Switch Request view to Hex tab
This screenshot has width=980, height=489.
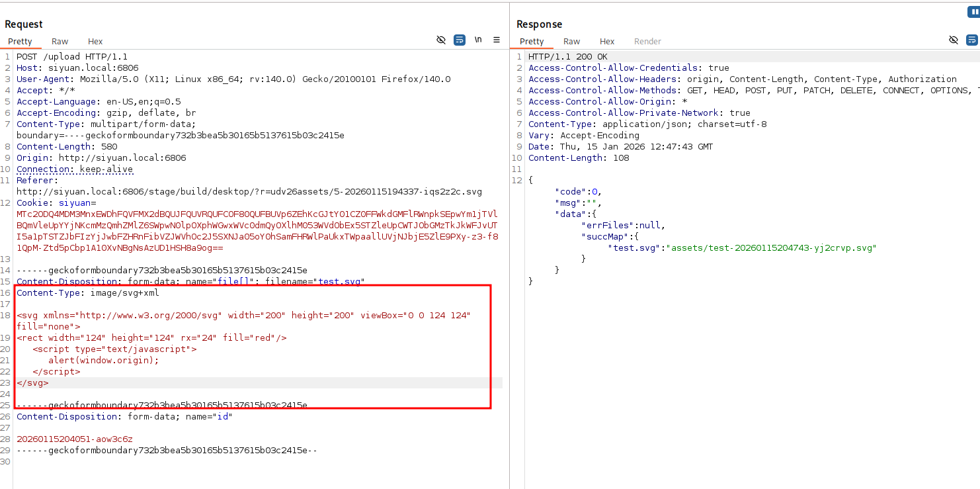pos(95,41)
